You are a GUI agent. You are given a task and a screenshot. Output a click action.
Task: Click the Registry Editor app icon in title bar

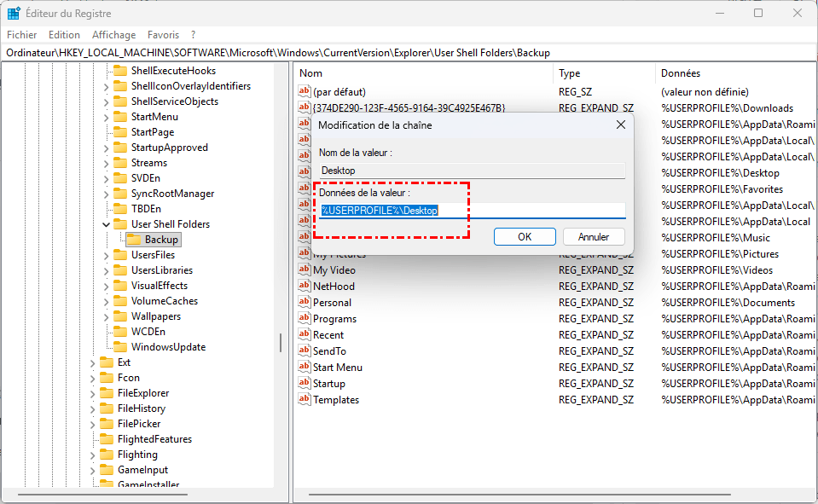pos(14,13)
